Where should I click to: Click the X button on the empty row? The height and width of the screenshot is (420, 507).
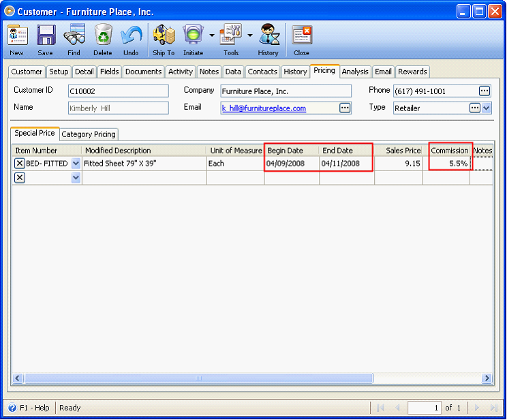point(19,177)
